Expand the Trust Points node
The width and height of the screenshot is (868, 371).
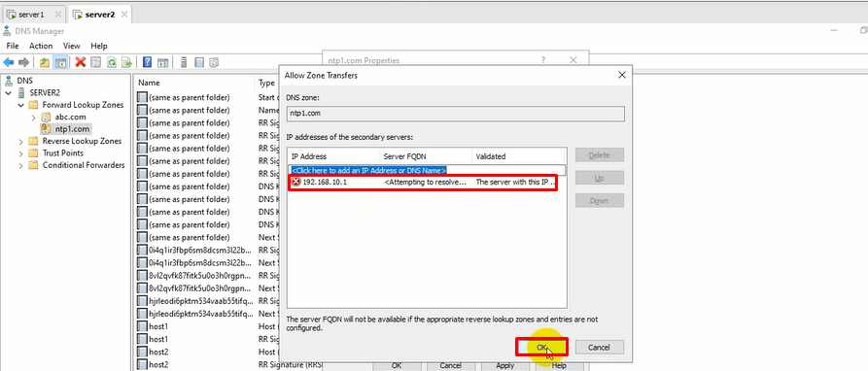(21, 153)
